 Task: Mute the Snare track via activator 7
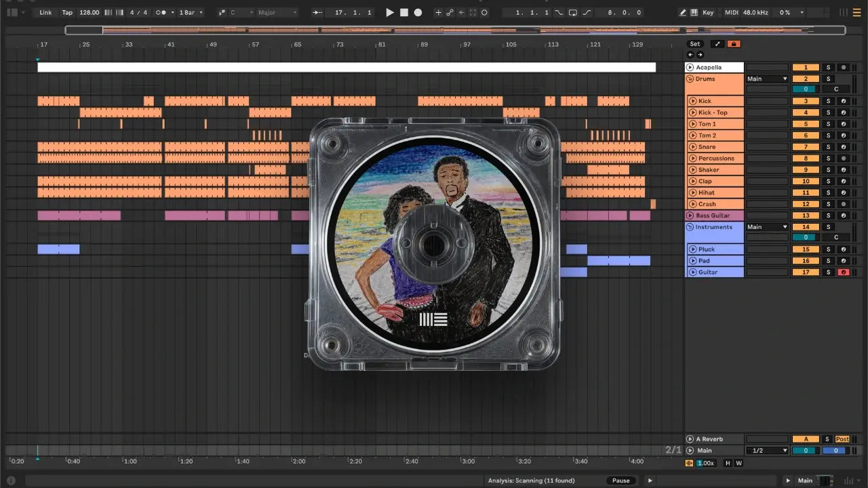(x=806, y=147)
